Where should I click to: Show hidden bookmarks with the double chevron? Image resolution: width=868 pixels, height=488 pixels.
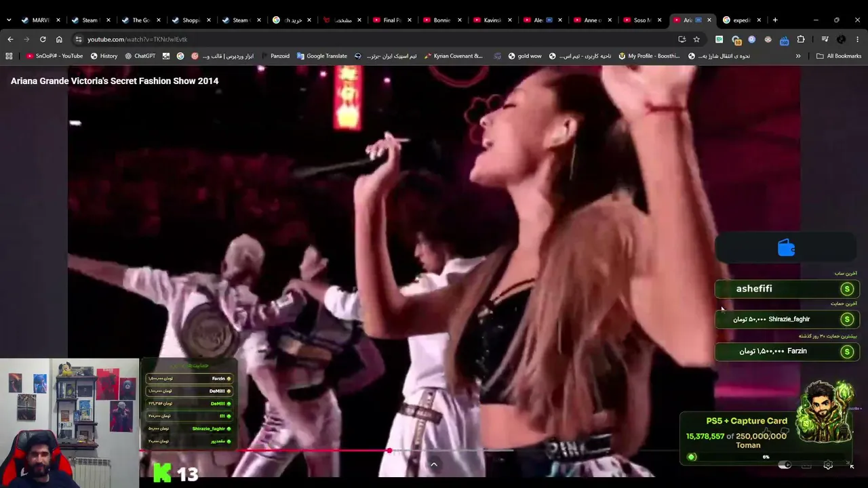pyautogui.click(x=798, y=56)
